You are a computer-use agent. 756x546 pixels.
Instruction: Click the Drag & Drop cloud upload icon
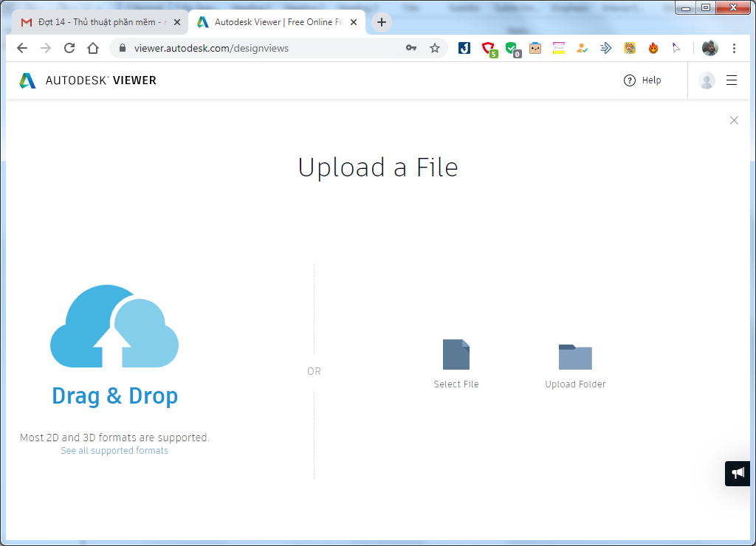coord(114,327)
